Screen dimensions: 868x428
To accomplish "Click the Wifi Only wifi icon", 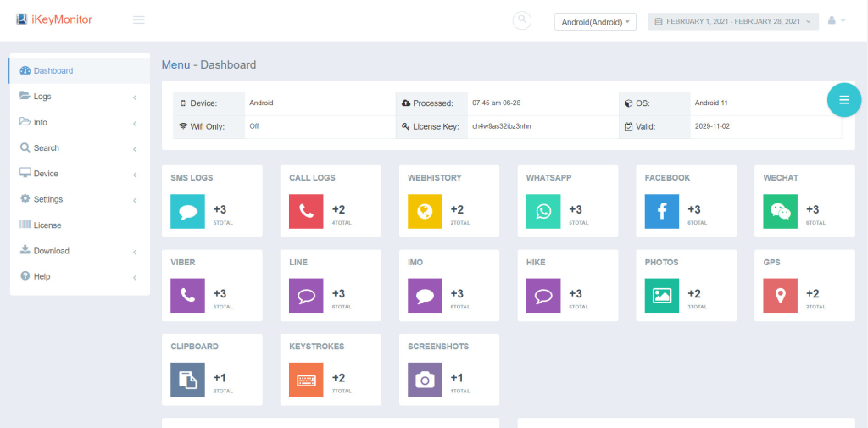I will pos(183,126).
